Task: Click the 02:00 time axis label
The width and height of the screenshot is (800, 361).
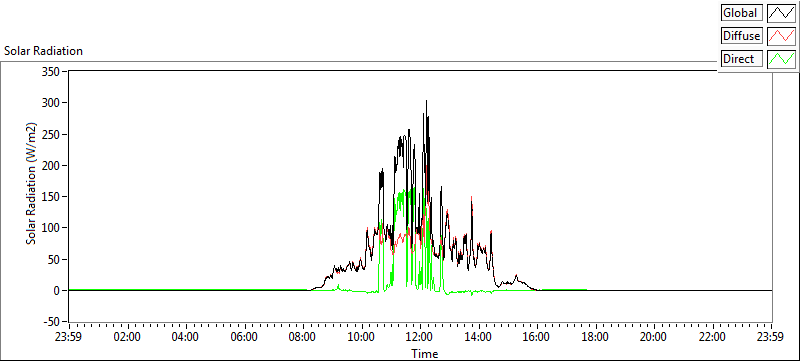Action: [128, 337]
